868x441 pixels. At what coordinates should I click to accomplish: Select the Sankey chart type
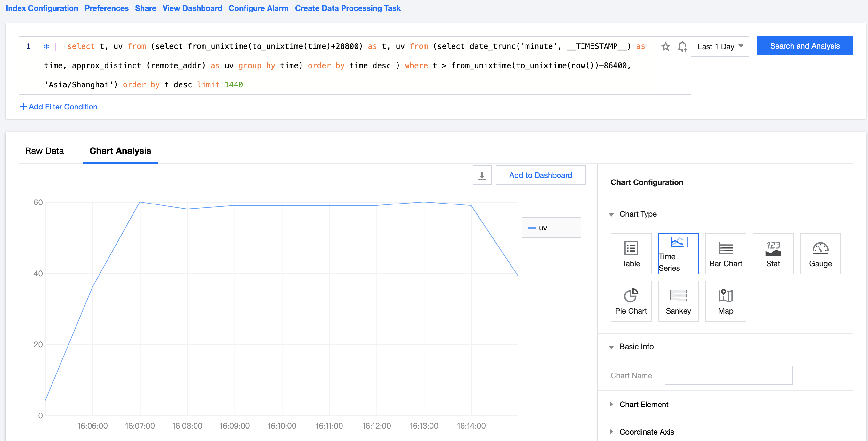pos(678,301)
